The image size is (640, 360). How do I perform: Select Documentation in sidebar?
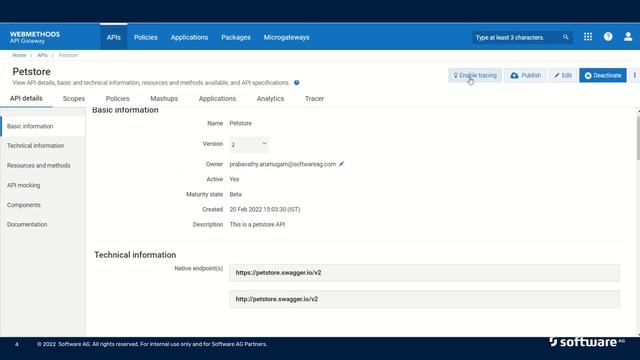click(43, 224)
